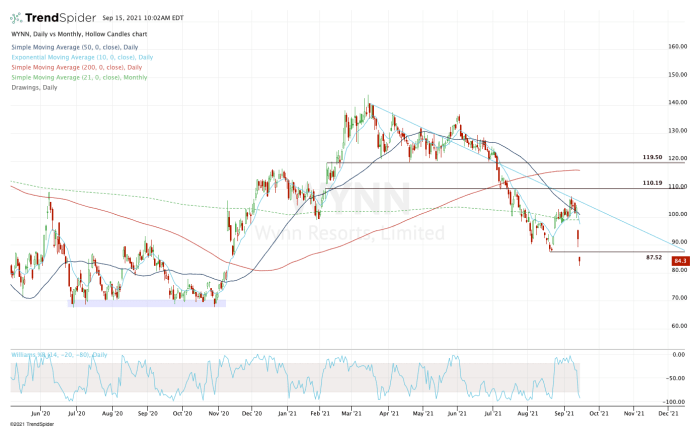Click the 87.52 support level label
The width and height of the screenshot is (700, 429).
pos(655,257)
